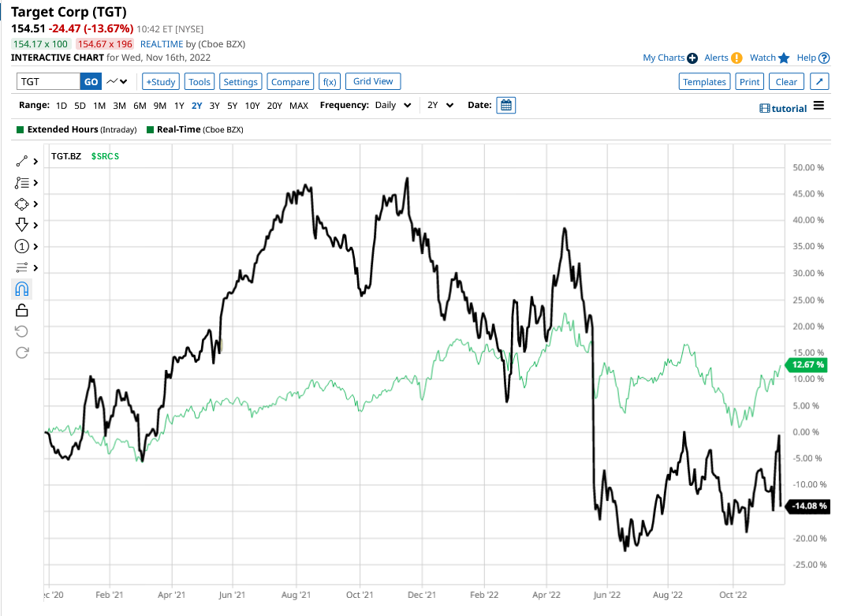Open the Fibonacci/list annotation tool
This screenshot has width=854, height=616.
click(x=22, y=182)
